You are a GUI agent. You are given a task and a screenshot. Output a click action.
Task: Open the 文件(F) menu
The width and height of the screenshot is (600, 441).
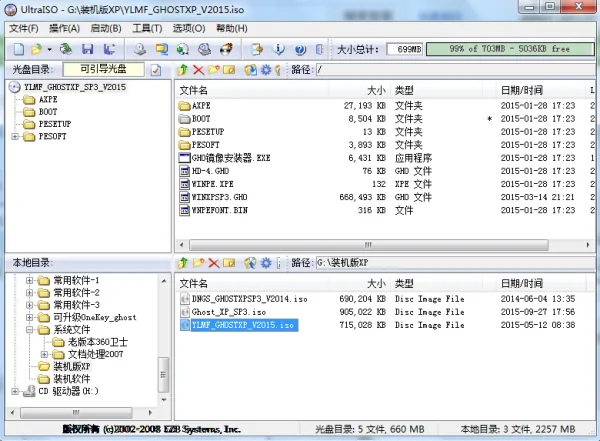pos(24,29)
